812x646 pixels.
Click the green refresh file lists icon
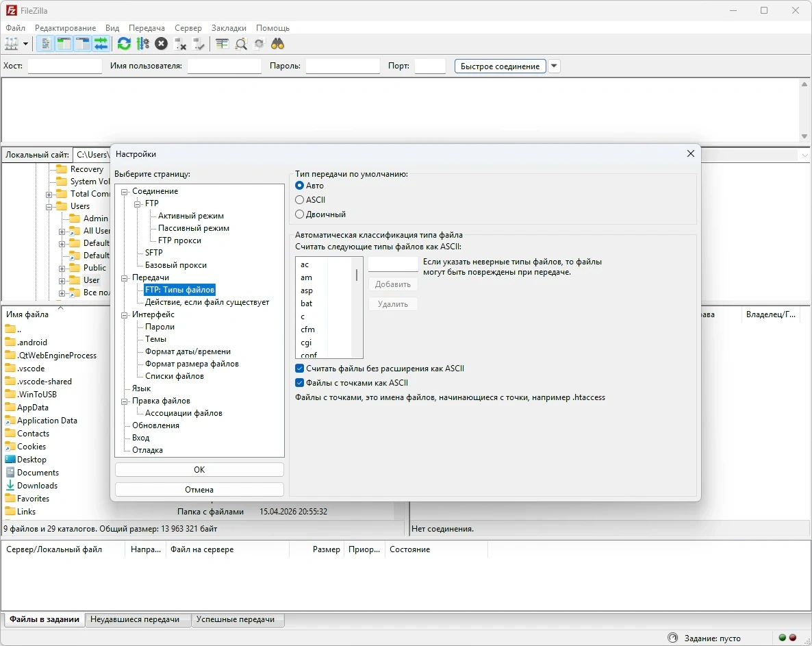click(x=124, y=44)
